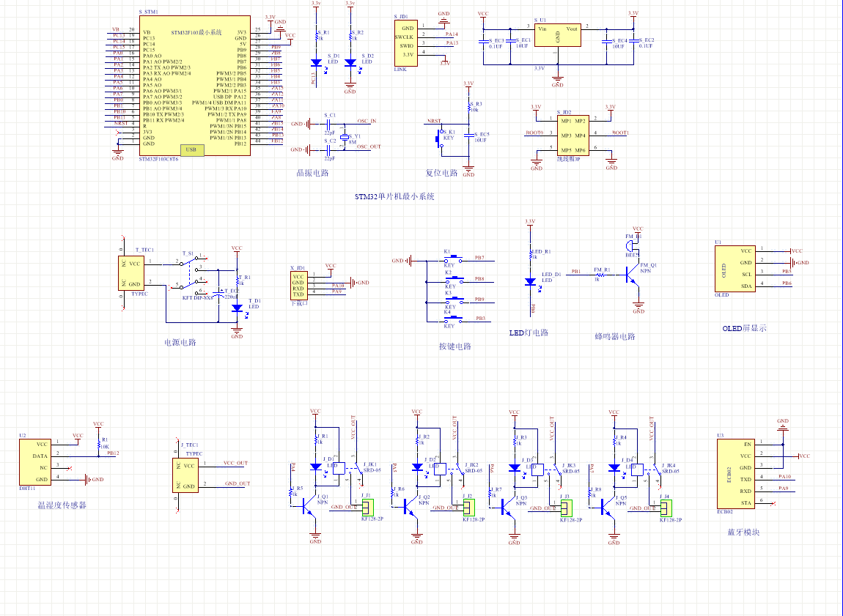This screenshot has height=616, width=843.
Task: Click the BOOT0 net label
Action: click(534, 132)
